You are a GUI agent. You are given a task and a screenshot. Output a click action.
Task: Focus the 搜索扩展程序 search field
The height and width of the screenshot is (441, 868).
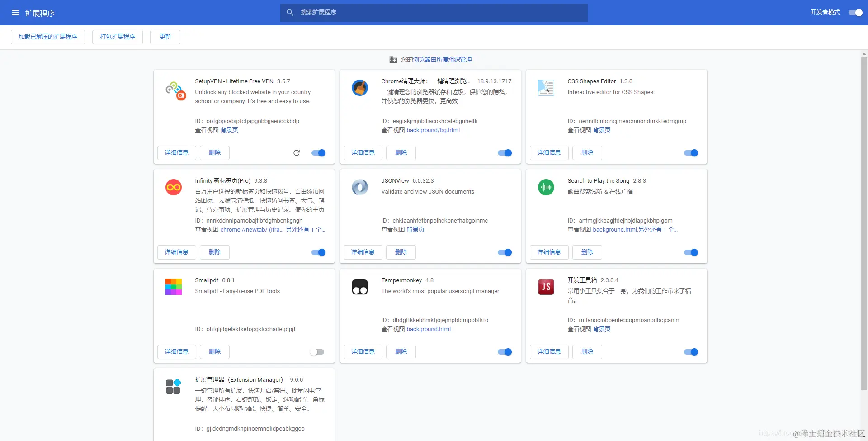[x=434, y=13]
